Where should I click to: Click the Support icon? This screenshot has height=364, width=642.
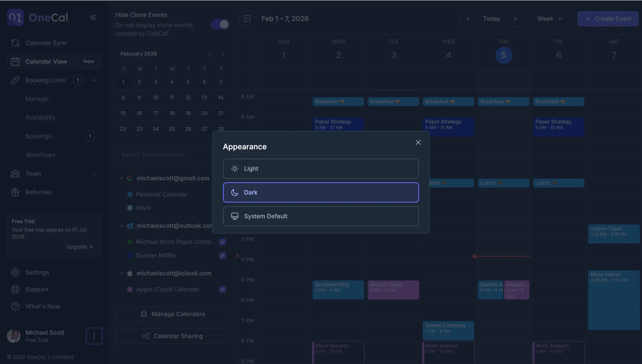tap(15, 289)
